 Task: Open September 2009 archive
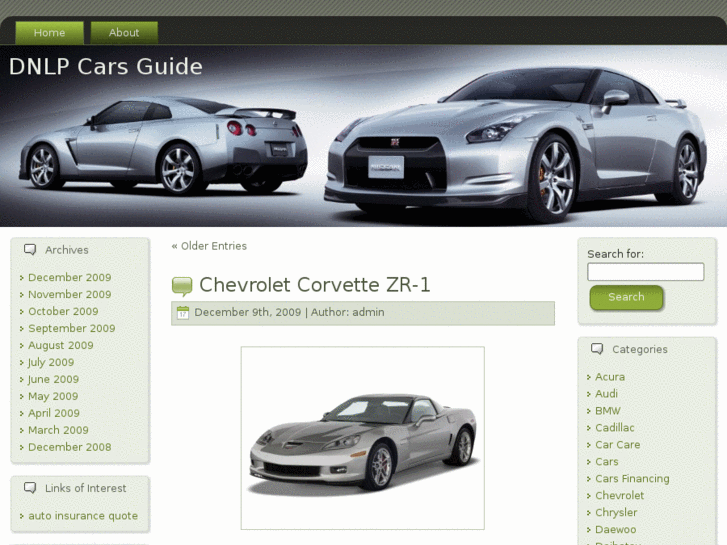[72, 328]
